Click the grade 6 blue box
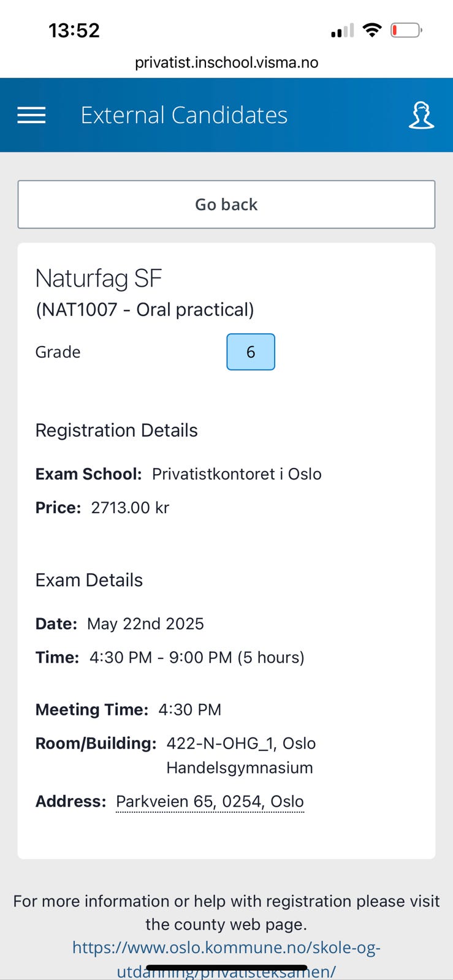 point(251,352)
